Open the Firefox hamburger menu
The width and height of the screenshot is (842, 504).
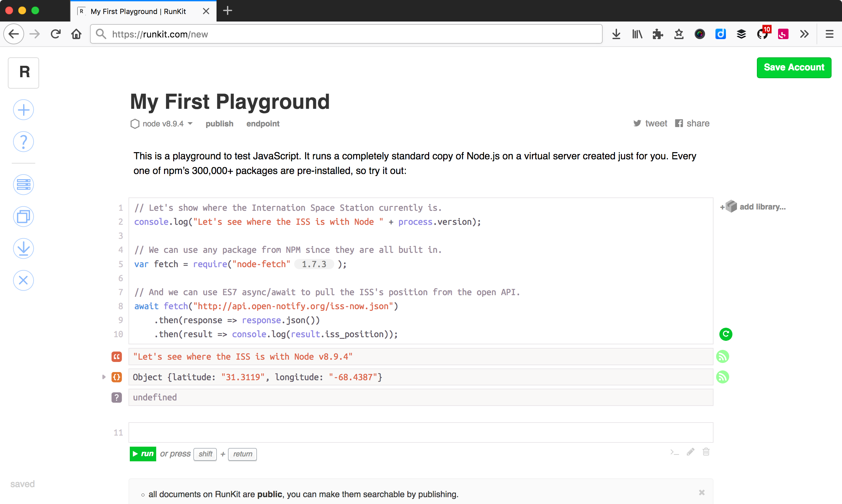[x=829, y=34]
